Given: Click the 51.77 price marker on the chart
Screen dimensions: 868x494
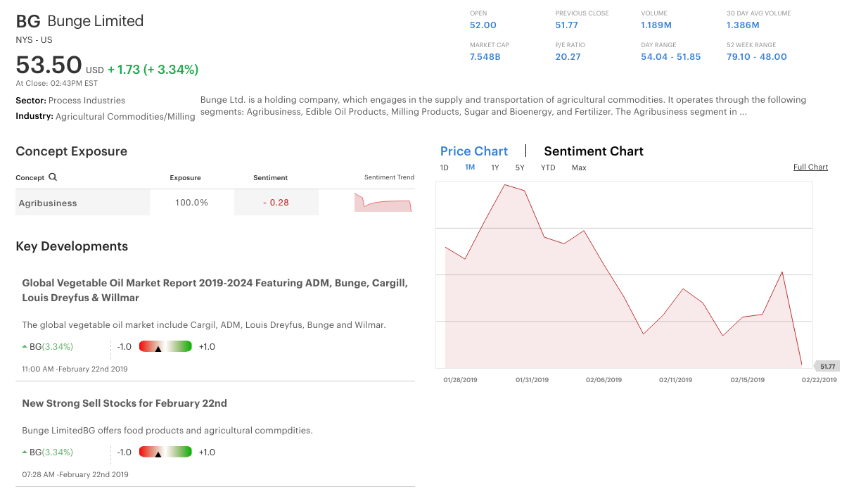Looking at the screenshot, I should [827, 366].
